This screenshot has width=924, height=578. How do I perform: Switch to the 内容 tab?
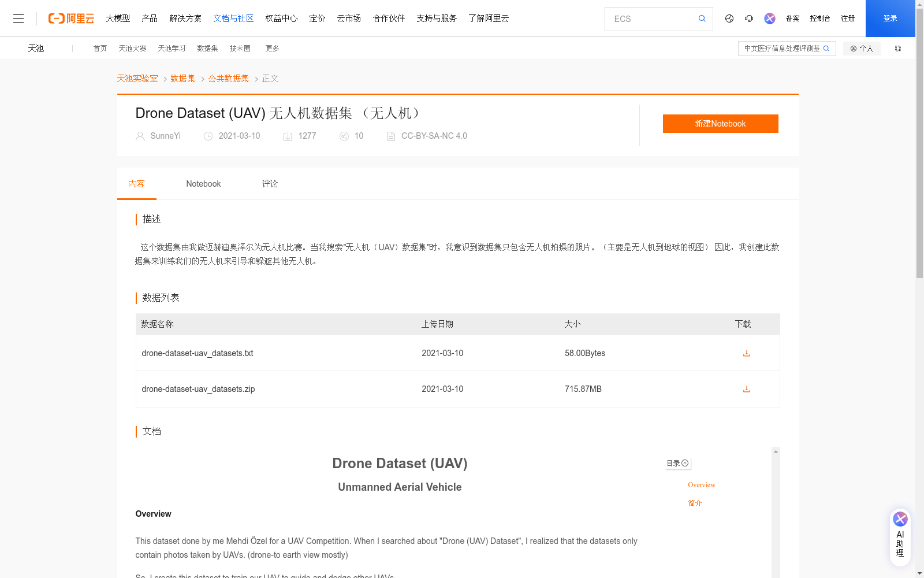click(x=136, y=184)
